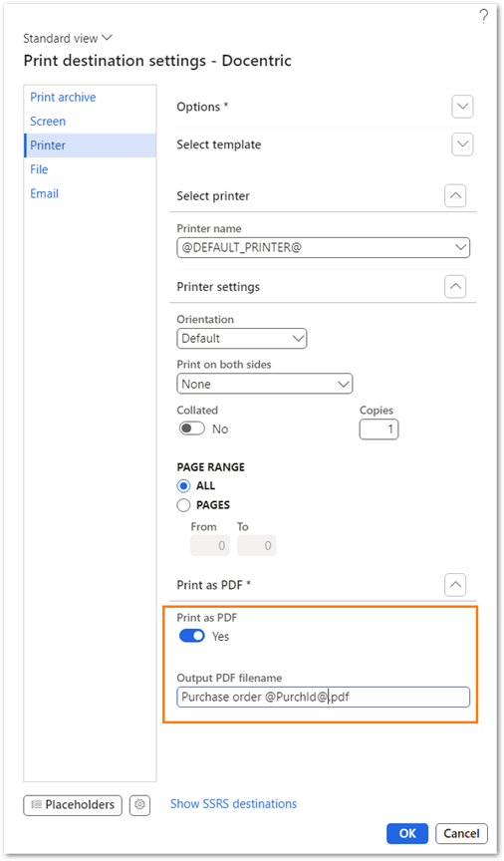
Task: Open the Print on both sides dropdown
Action: (265, 384)
